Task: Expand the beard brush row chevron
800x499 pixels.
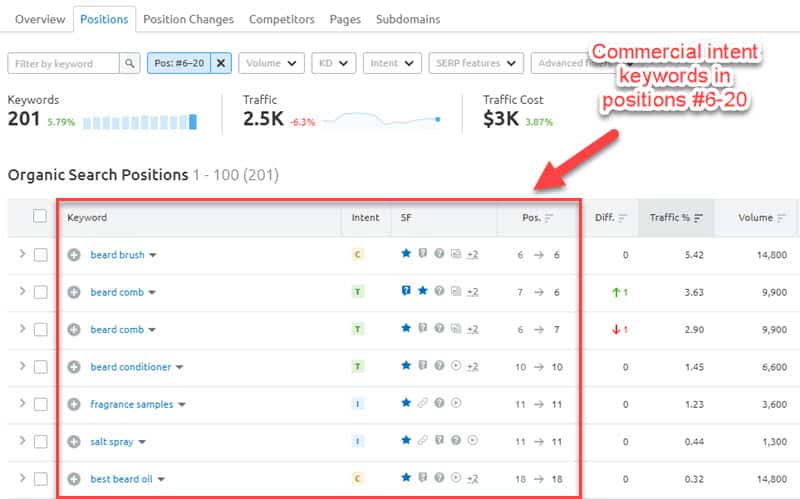Action: coord(22,254)
